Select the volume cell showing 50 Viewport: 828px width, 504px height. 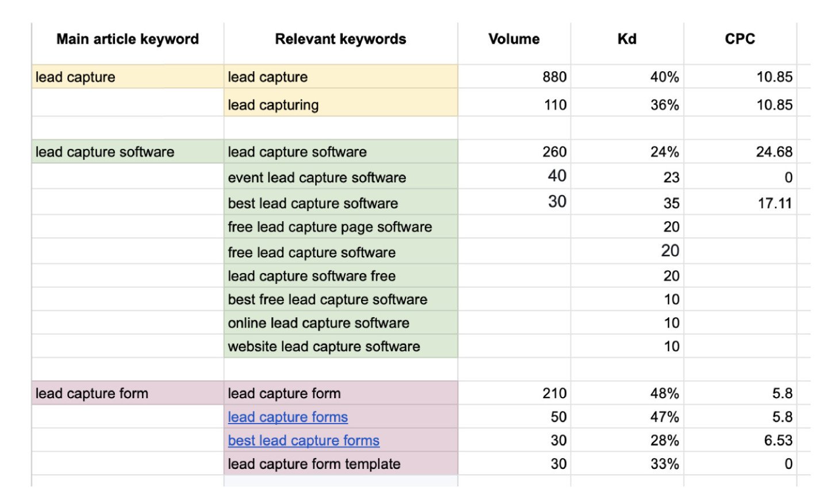[x=514, y=417]
